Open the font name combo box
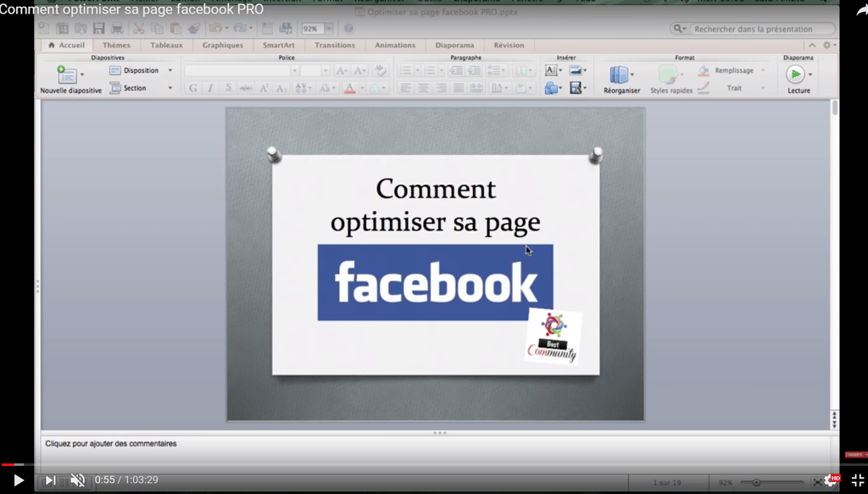 pyautogui.click(x=242, y=70)
